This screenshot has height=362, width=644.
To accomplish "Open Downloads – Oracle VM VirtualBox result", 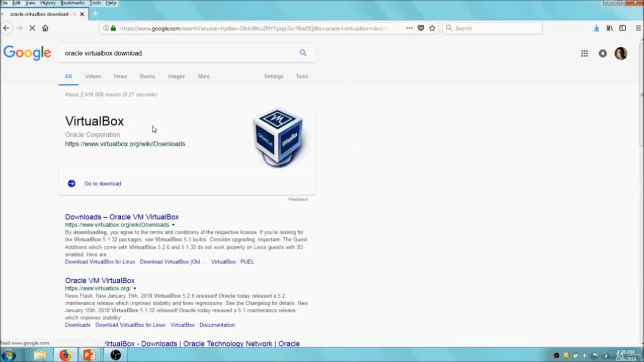I will (x=122, y=217).
